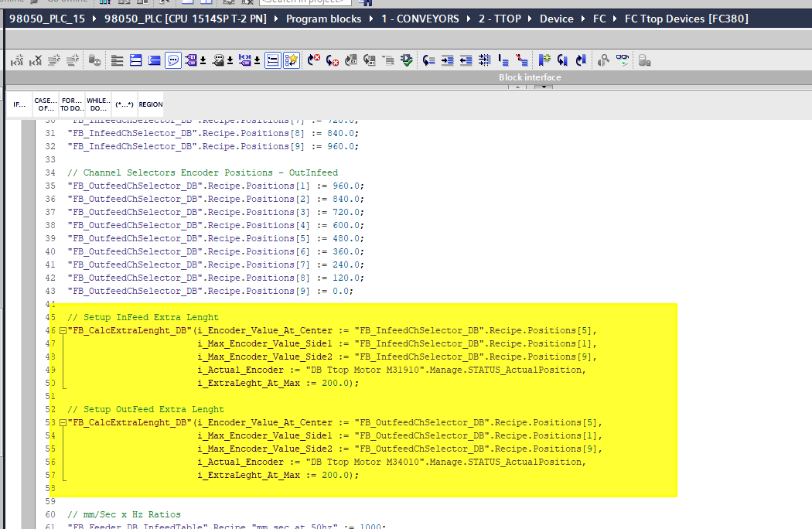
Task: Go to the next bookmark icon
Action: click(582, 60)
